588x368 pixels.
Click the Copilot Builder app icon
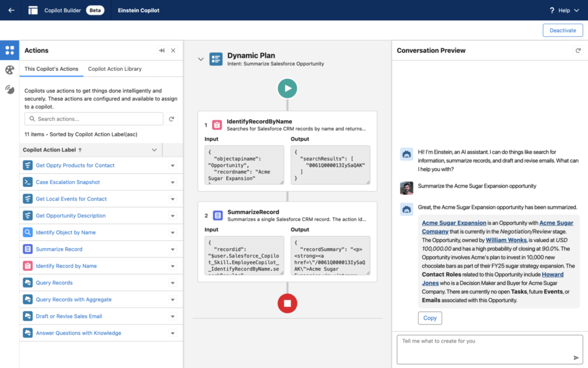(x=33, y=10)
